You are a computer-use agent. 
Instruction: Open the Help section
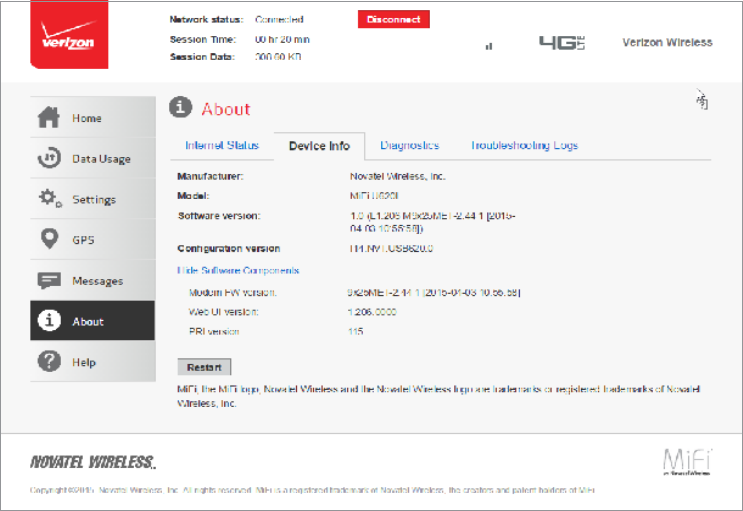coord(93,362)
